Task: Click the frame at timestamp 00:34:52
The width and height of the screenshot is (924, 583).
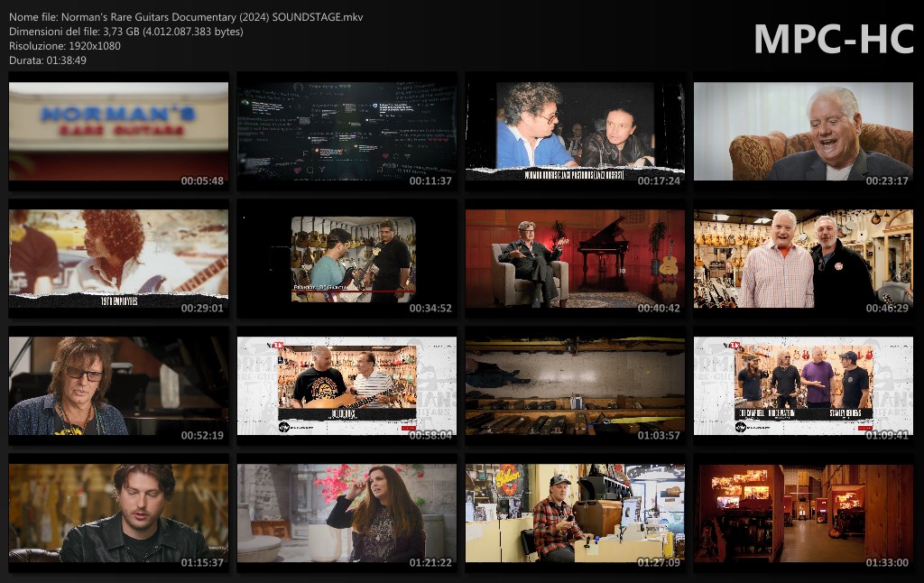Action: (x=346, y=259)
